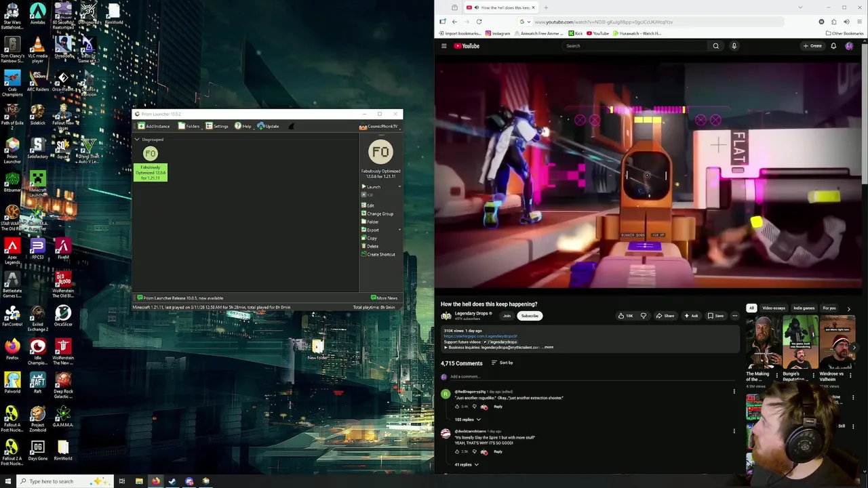This screenshot has height=488, width=868.
Task: Select the All recommendations chip
Action: 751,308
